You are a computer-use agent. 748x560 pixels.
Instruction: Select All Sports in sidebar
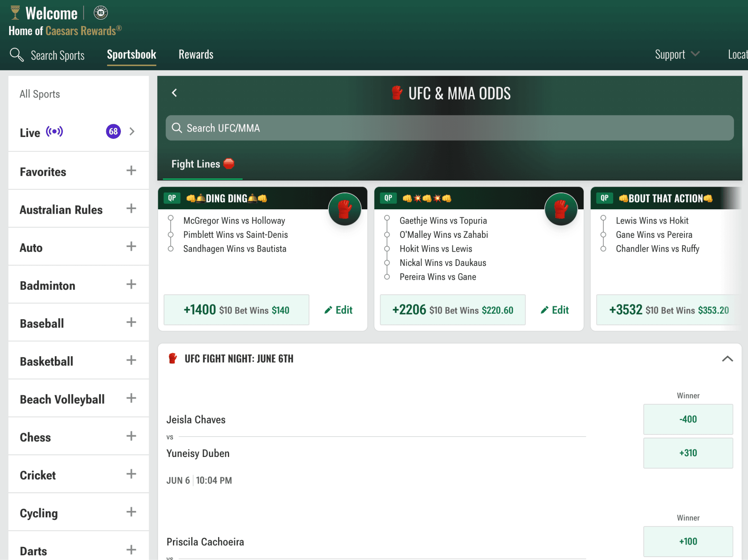[40, 94]
